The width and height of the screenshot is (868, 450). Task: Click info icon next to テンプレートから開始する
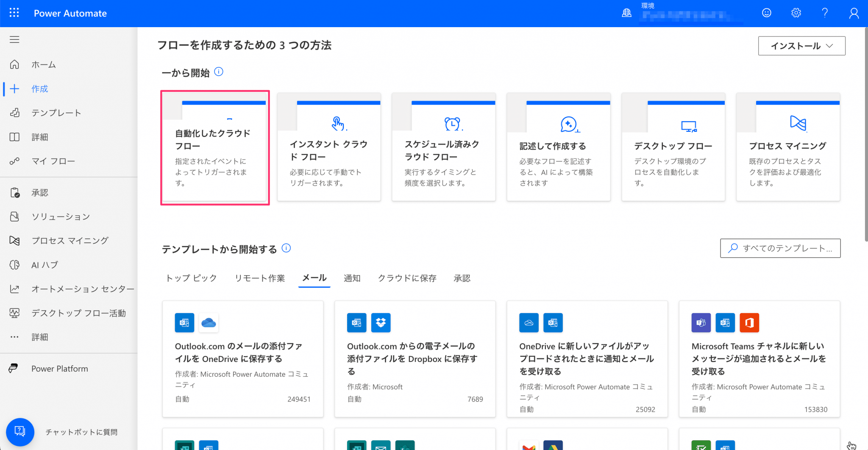[x=287, y=248]
